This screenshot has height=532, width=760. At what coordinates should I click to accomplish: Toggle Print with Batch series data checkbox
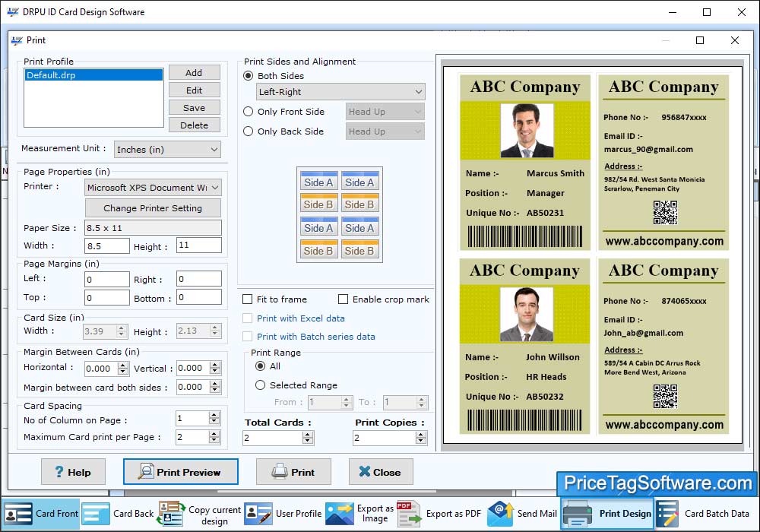(247, 336)
